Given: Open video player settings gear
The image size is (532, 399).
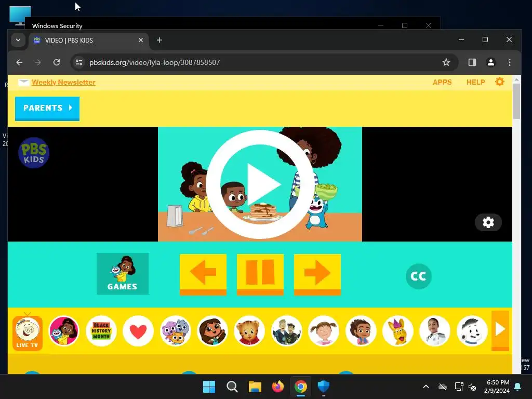Looking at the screenshot, I should 488,222.
